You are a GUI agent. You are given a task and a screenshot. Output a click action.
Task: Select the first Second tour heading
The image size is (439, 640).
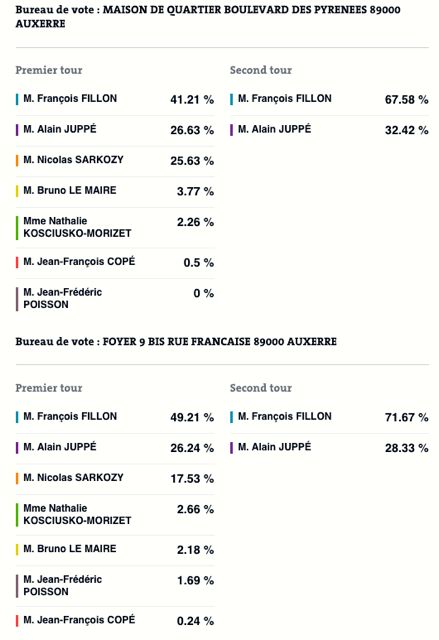tap(261, 70)
